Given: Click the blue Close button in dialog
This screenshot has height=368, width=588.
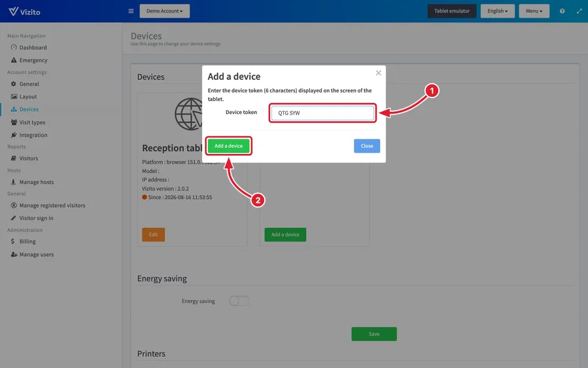Looking at the screenshot, I should (367, 146).
